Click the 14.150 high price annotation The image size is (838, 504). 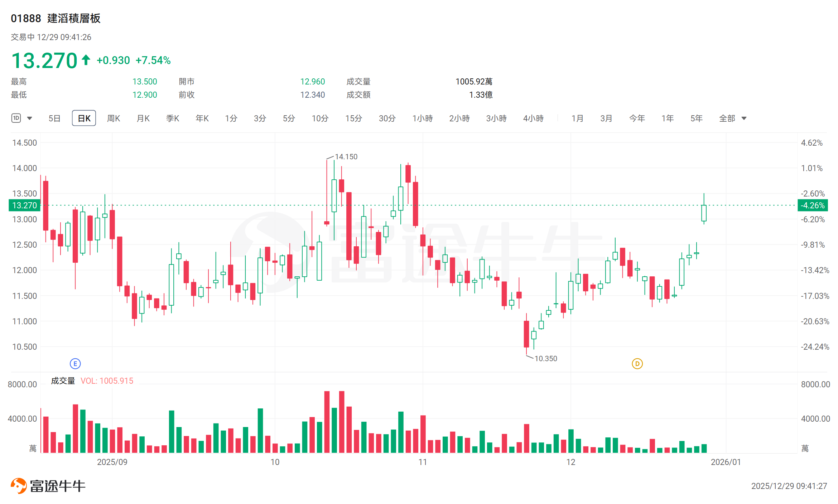(346, 157)
